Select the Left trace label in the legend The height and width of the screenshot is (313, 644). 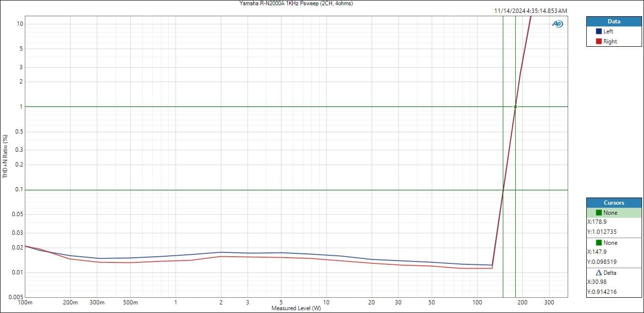point(608,31)
